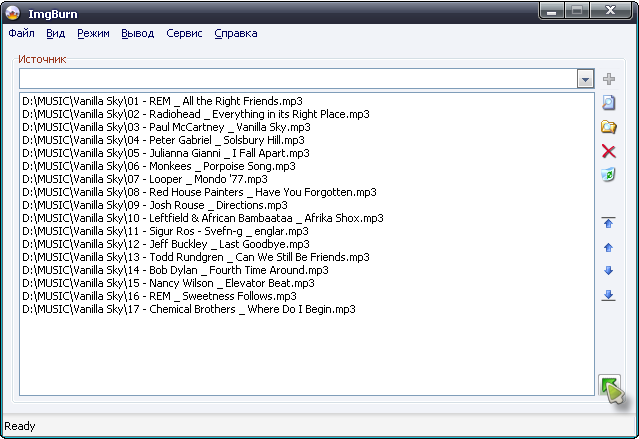Move selected item up one position
The width and height of the screenshot is (639, 439).
pyautogui.click(x=609, y=247)
